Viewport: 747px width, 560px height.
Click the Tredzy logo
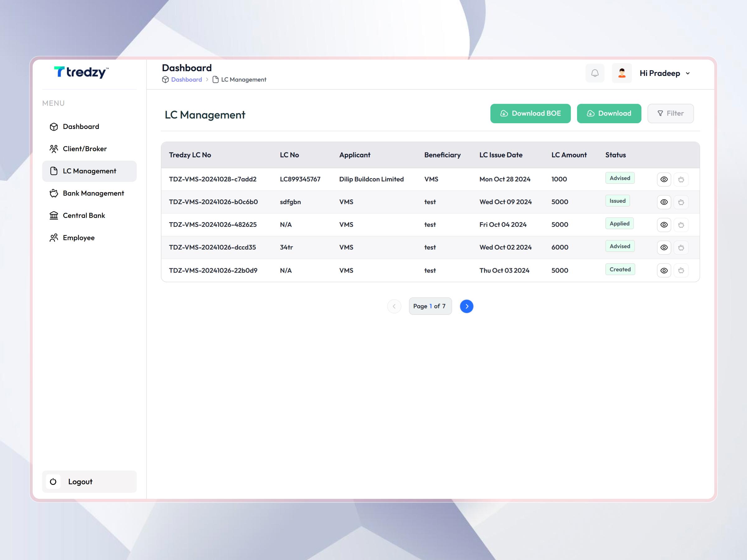(x=81, y=72)
